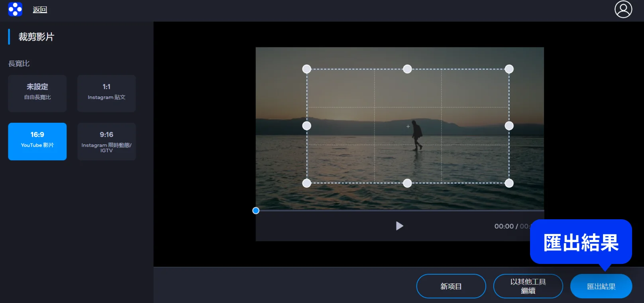Select the 1:1 Instagram post ratio
Screen dimensions: 644x303
point(106,93)
